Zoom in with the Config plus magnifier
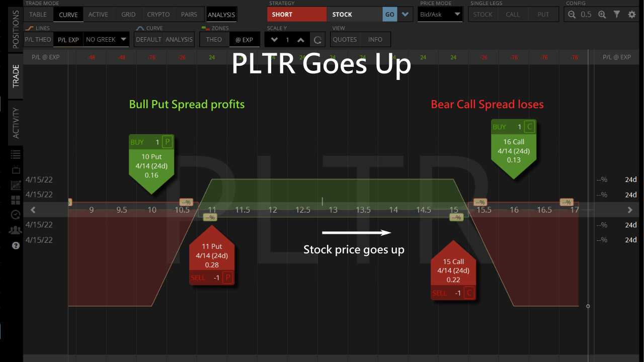The width and height of the screenshot is (644, 362). (602, 15)
